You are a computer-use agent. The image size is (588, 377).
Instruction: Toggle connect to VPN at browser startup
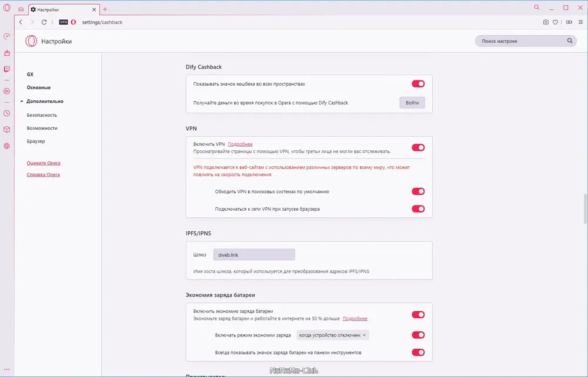tap(418, 209)
